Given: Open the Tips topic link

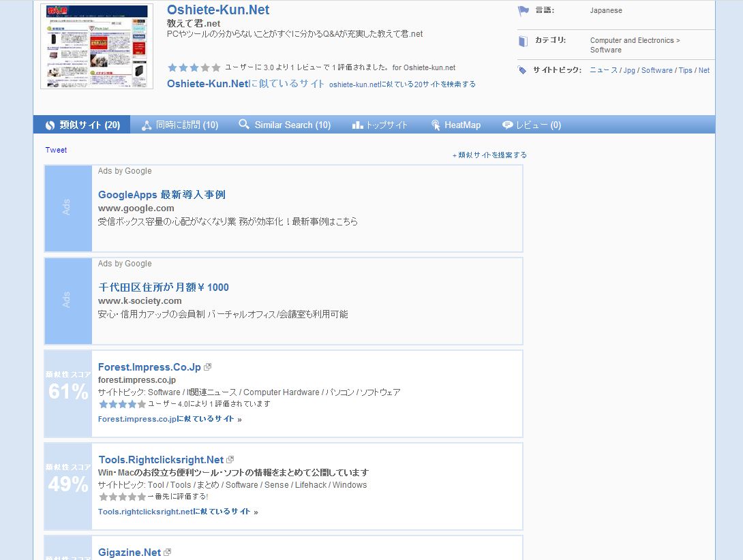Looking at the screenshot, I should (x=685, y=70).
